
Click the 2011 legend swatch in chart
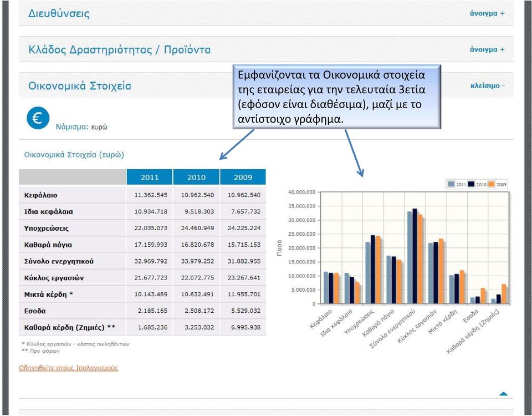coord(451,184)
